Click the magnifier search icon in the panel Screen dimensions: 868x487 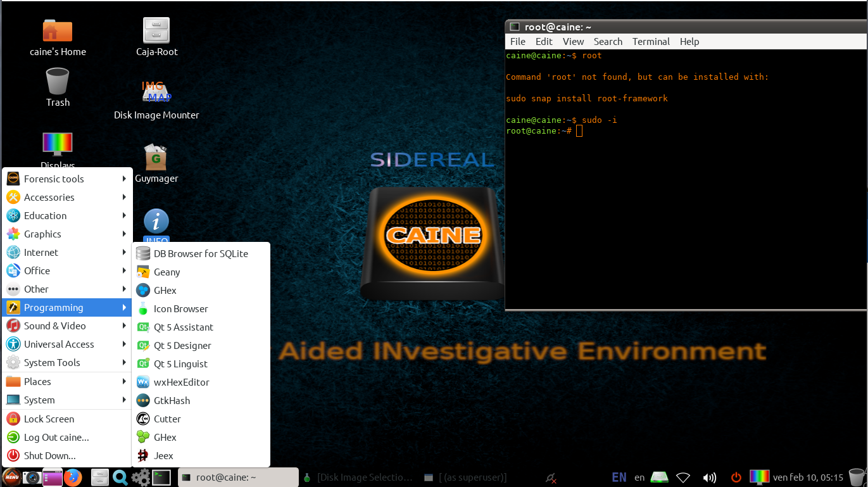[120, 477]
